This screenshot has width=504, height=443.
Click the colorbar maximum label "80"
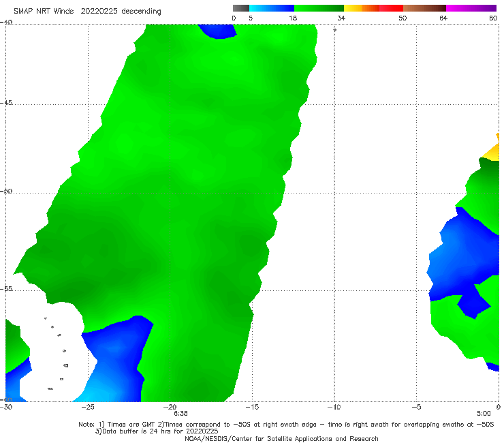coord(493,18)
